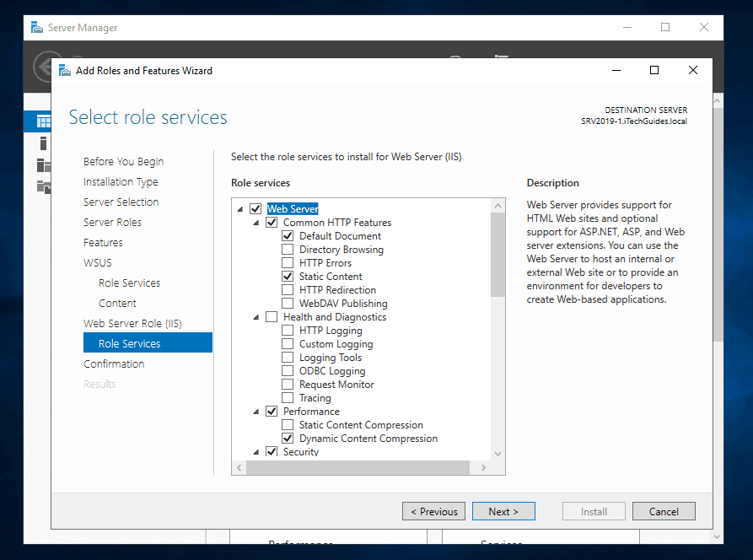Switch to the Features step
This screenshot has height=560, width=753.
(103, 243)
